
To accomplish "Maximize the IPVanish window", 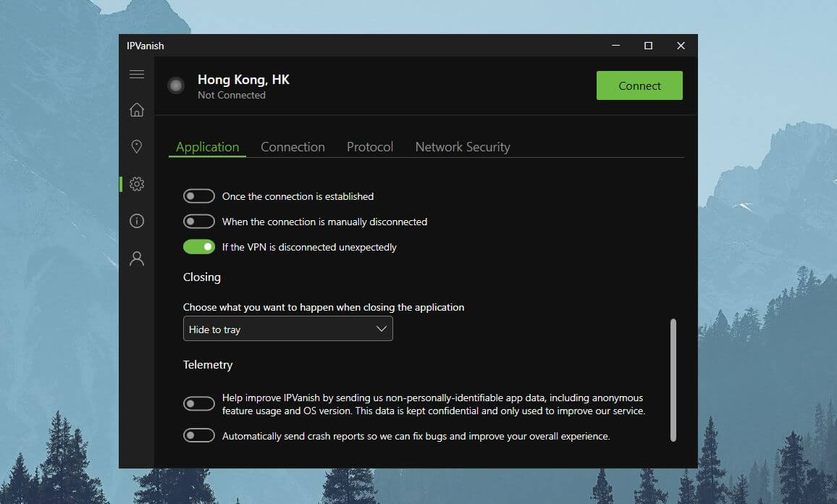I will tap(648, 46).
